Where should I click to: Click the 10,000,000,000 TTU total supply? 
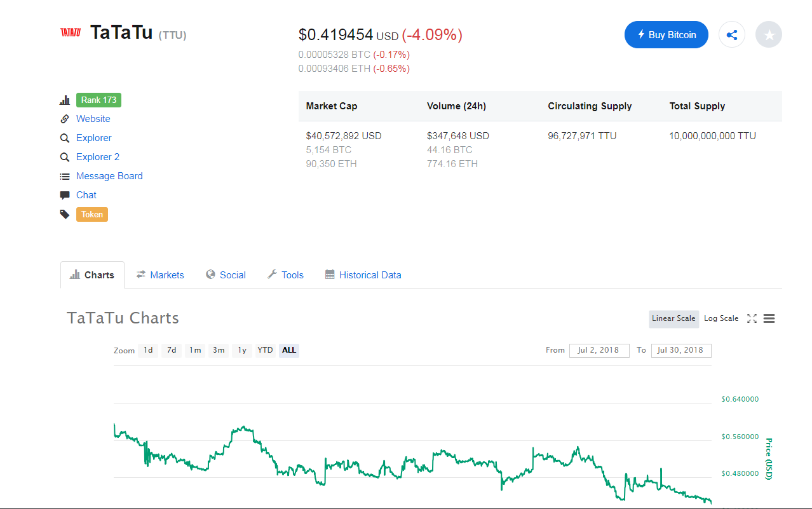[712, 136]
